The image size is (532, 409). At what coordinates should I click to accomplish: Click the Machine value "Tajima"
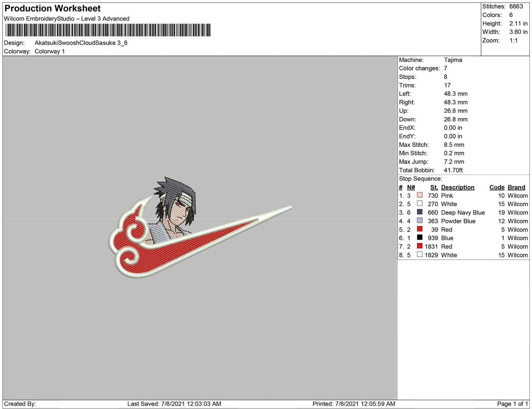[453, 60]
